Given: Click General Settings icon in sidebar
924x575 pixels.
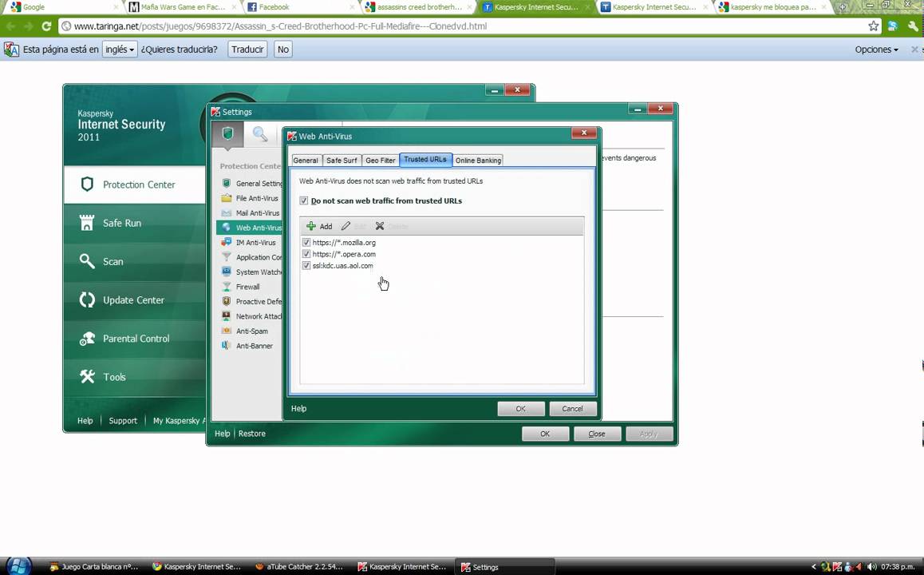Looking at the screenshot, I should (227, 184).
